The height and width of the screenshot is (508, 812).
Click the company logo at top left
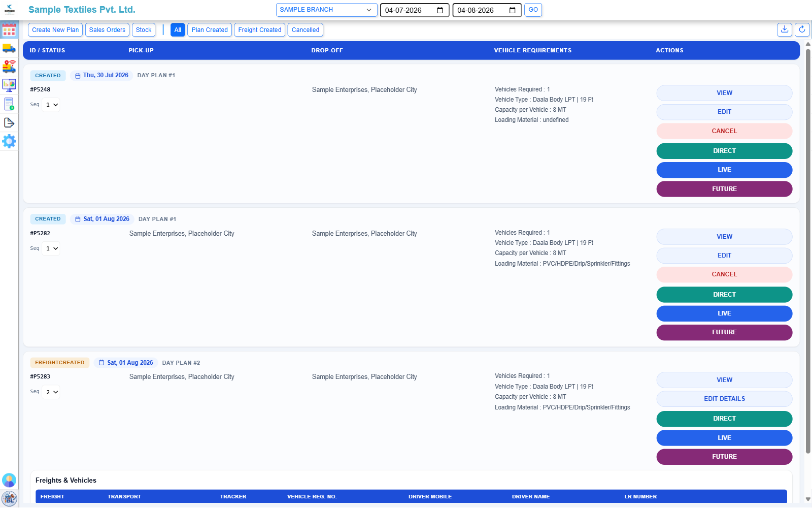pos(10,10)
